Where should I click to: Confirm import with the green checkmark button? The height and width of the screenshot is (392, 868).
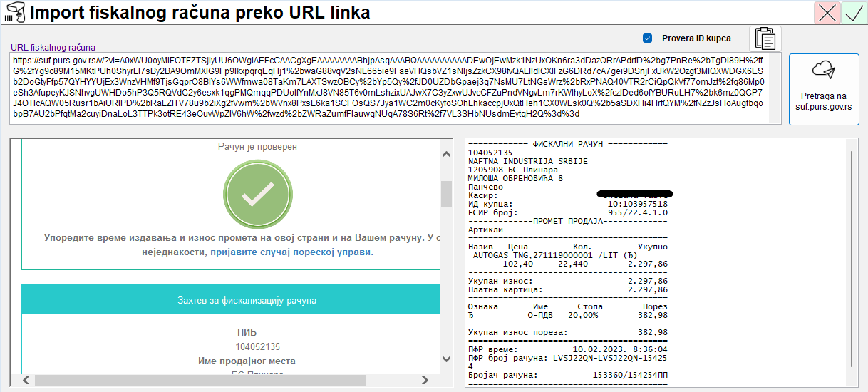point(854,14)
